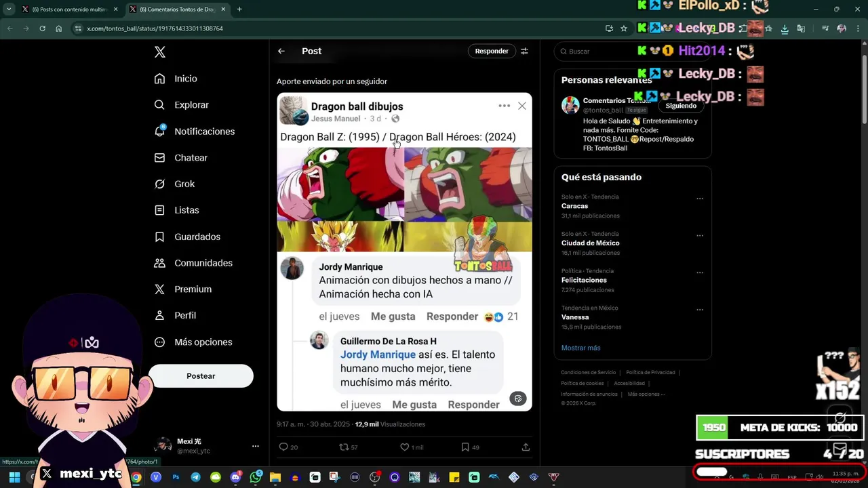This screenshot has width=868, height=488.
Task: Click the browser address bar URL
Action: 155,28
